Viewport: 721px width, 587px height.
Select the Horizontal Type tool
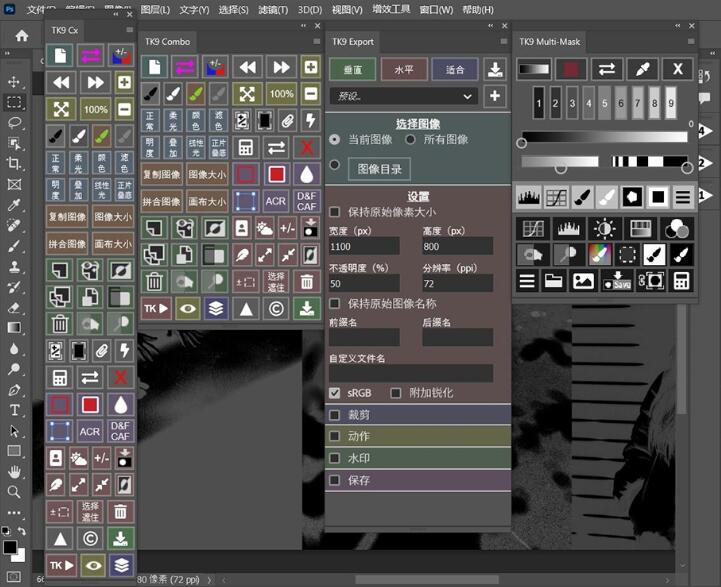point(14,410)
